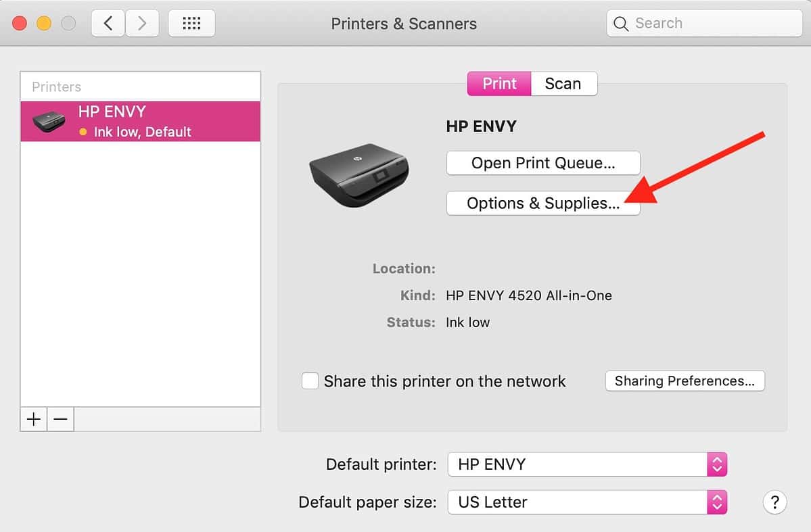The image size is (811, 532).
Task: Open help with question mark button
Action: click(774, 502)
